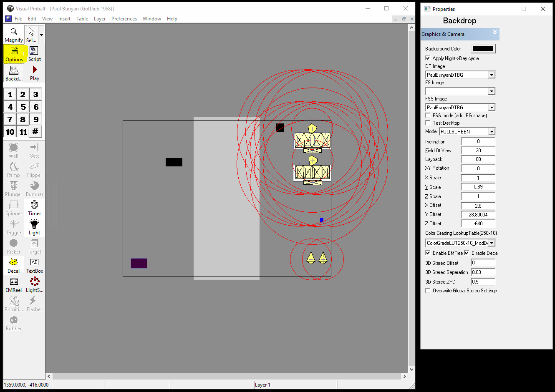Open the Edit menu
Image resolution: width=555 pixels, height=392 pixels.
[32, 19]
